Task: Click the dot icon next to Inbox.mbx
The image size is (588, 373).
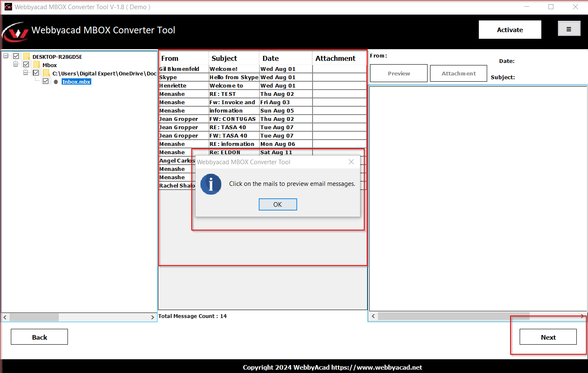Action: pos(55,81)
